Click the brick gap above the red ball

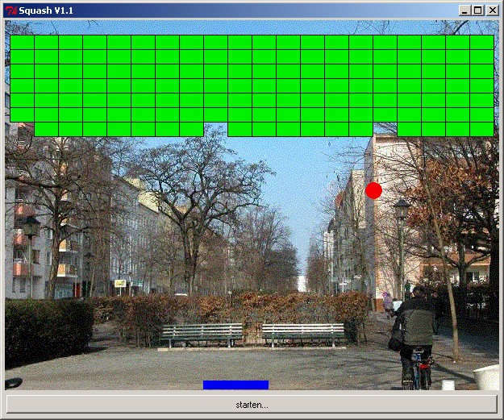(385, 129)
